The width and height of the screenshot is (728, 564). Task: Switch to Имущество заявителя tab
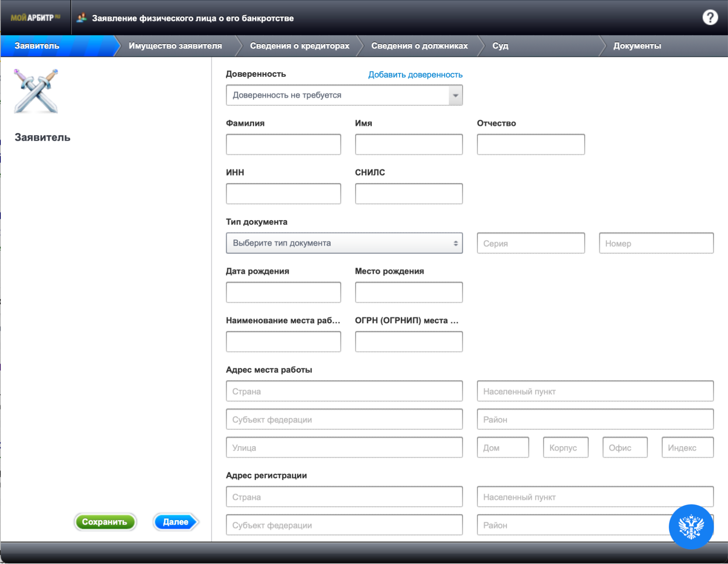point(175,46)
